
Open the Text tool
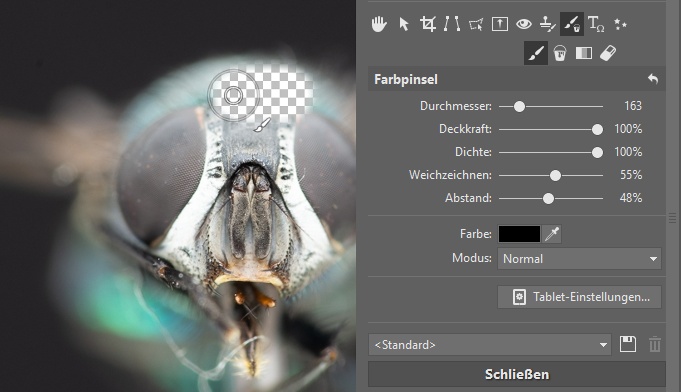[x=596, y=24]
